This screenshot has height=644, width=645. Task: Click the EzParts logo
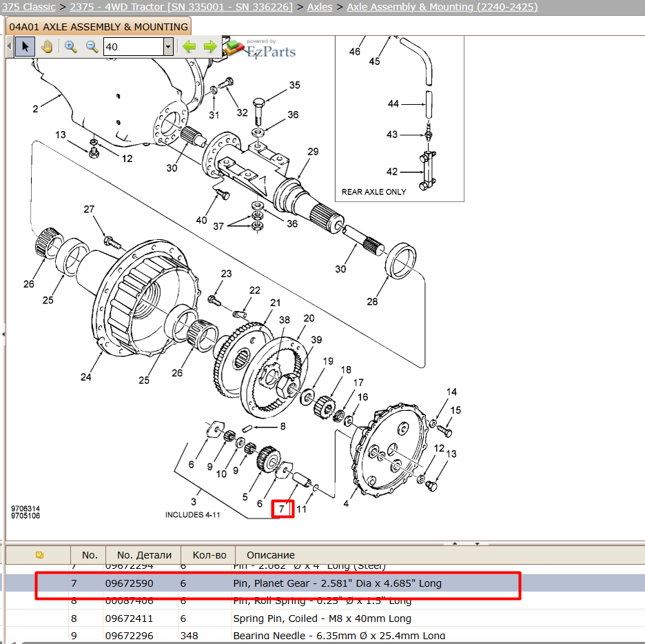coord(262,49)
